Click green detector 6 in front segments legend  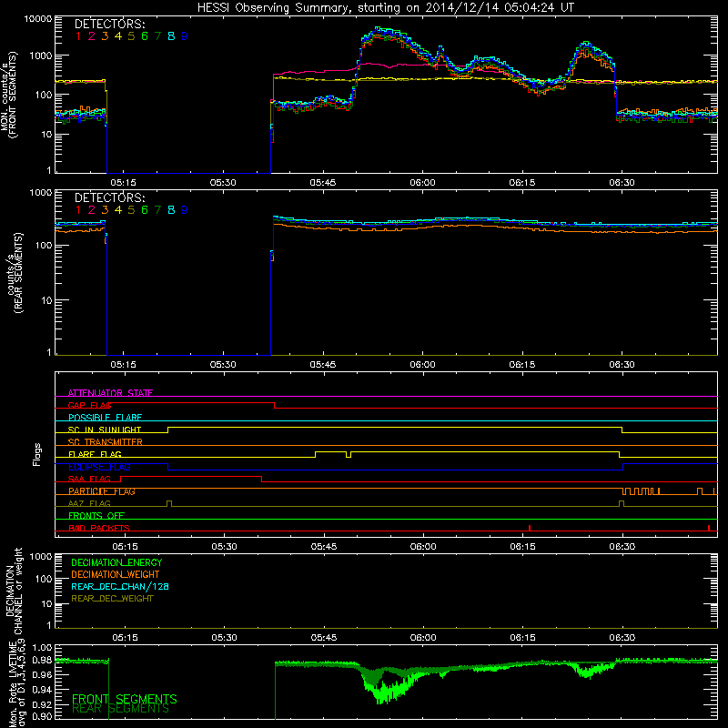pos(145,36)
